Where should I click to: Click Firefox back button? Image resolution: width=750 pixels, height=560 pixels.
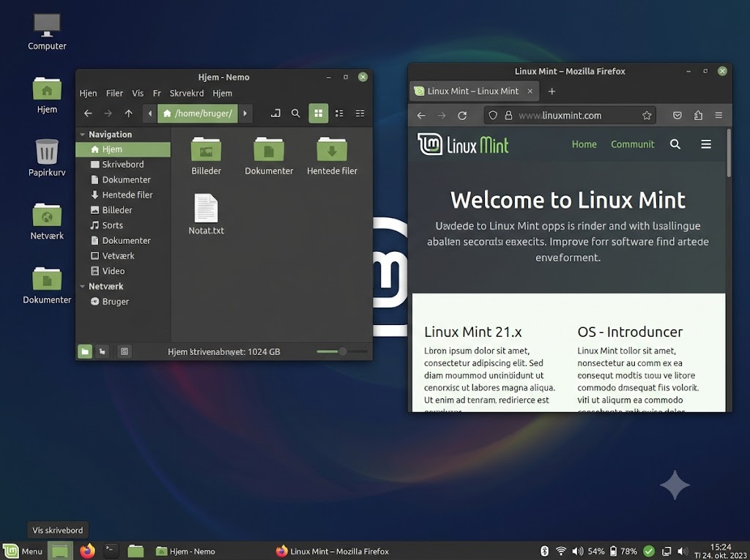[421, 116]
